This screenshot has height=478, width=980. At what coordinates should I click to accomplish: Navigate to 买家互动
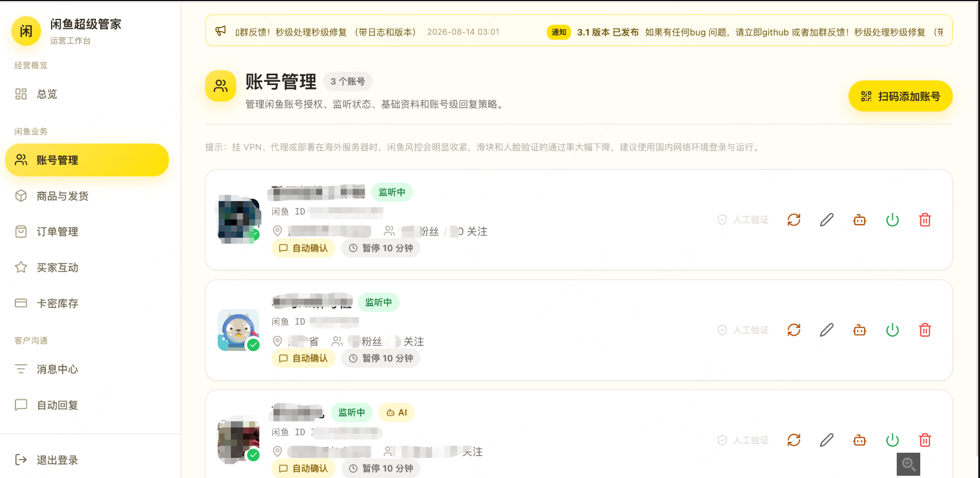coord(87,267)
